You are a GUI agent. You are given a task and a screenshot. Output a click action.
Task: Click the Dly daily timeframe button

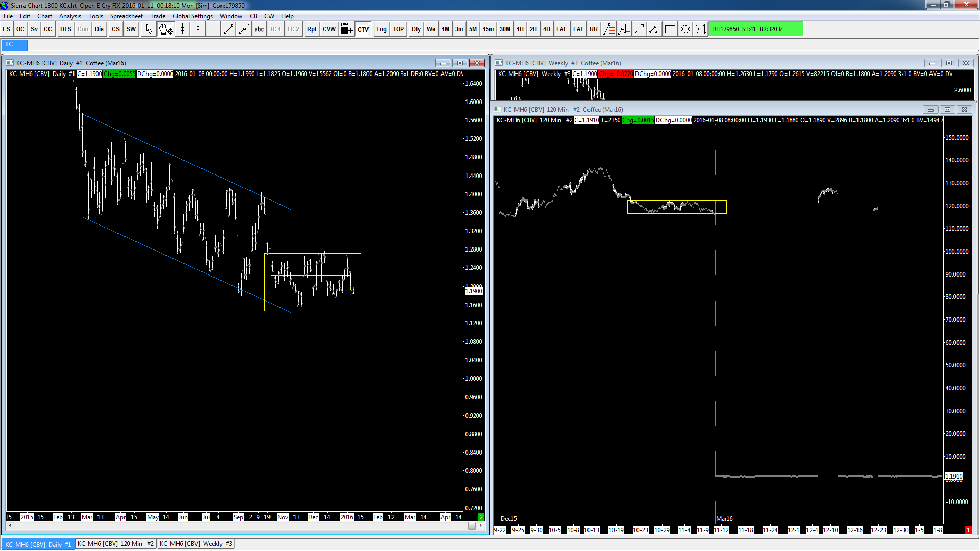[x=416, y=29]
